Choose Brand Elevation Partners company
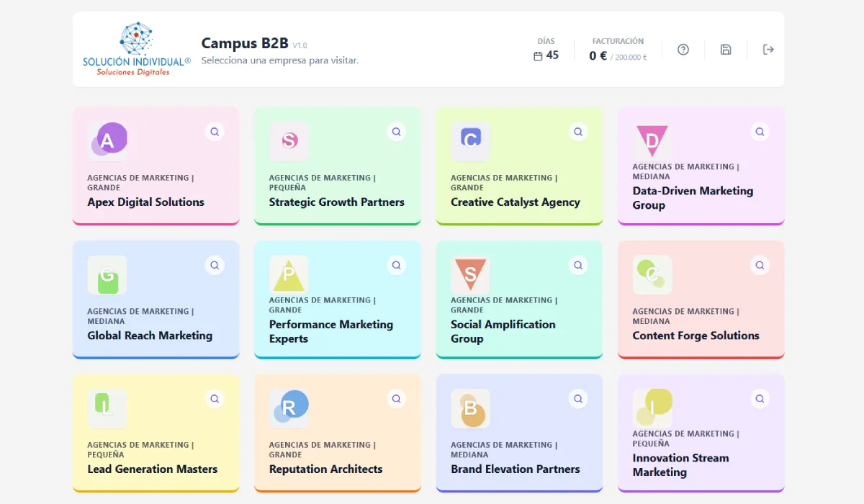 pos(519,433)
